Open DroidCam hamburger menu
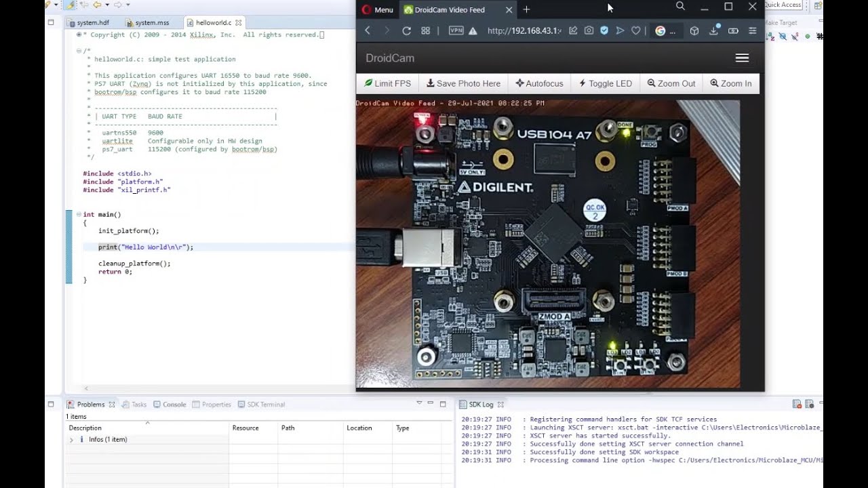The width and height of the screenshot is (868, 488). (x=742, y=58)
